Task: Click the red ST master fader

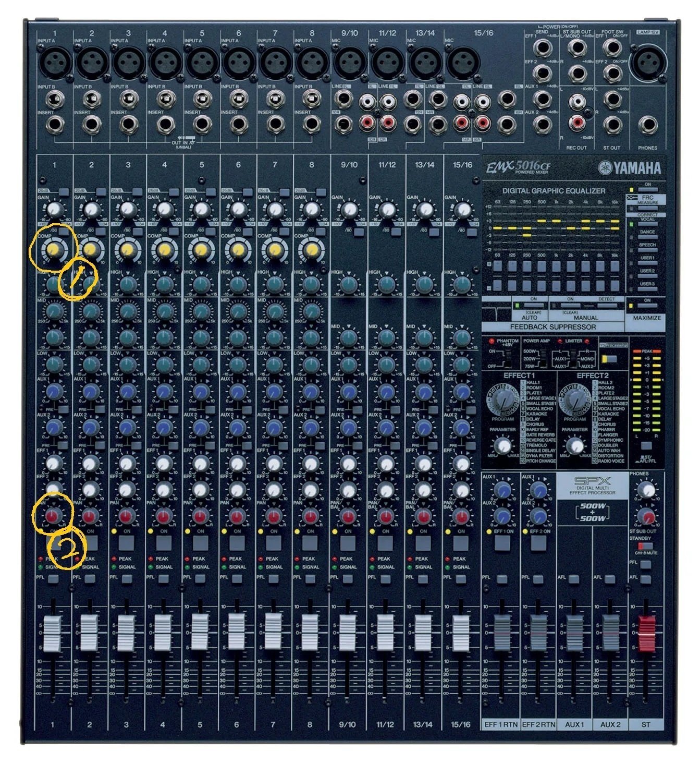Action: click(647, 633)
